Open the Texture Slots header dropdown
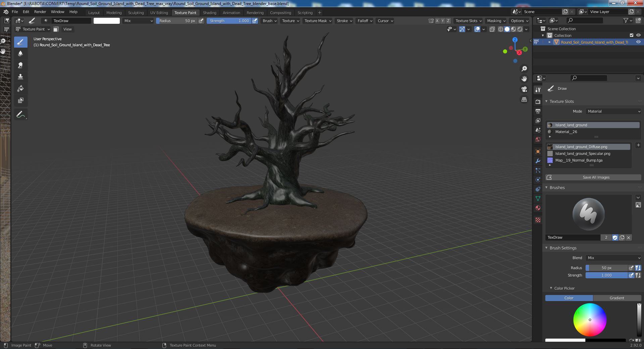The width and height of the screenshot is (644, 349). pos(468,21)
